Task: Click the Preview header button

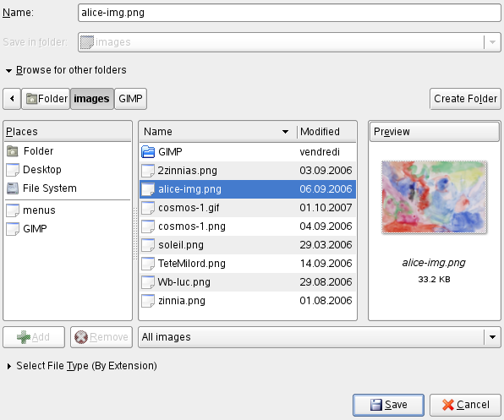Action: point(435,132)
